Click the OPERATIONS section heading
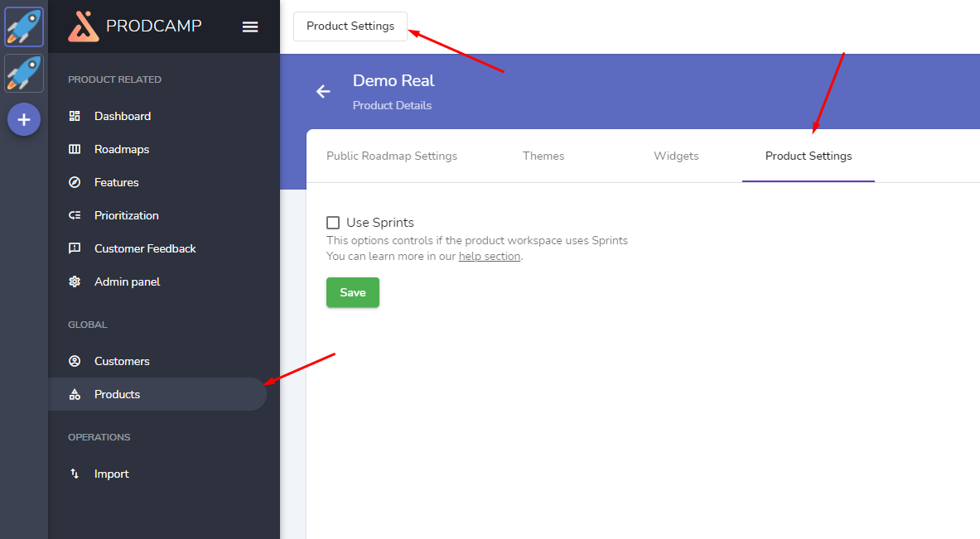This screenshot has height=539, width=980. click(99, 437)
